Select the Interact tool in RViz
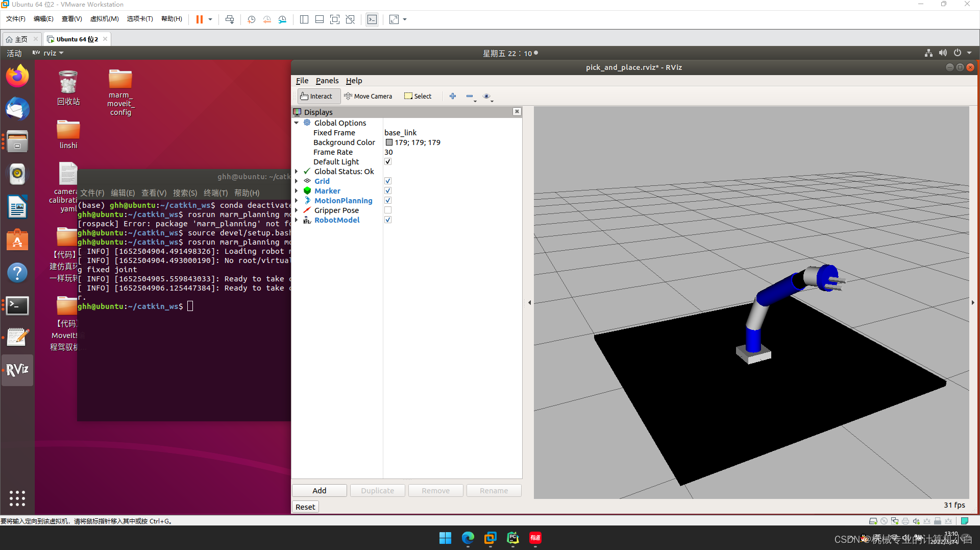Image resolution: width=980 pixels, height=550 pixels. (317, 96)
